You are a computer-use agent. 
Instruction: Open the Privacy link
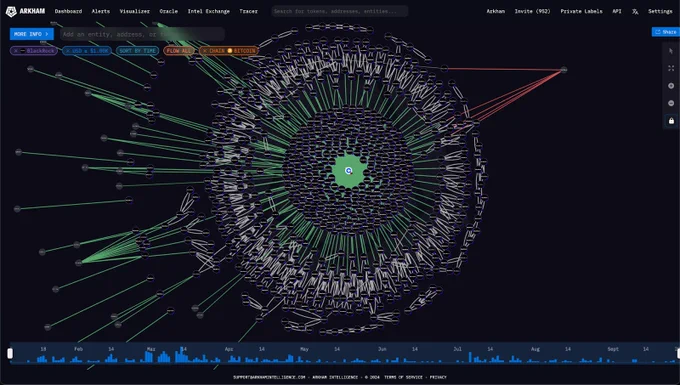[x=438, y=377]
